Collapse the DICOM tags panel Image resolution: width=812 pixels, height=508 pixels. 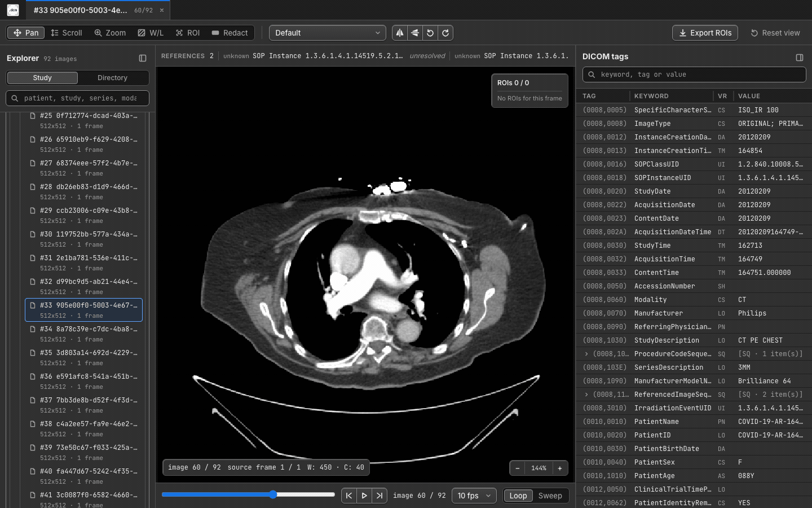pos(800,57)
